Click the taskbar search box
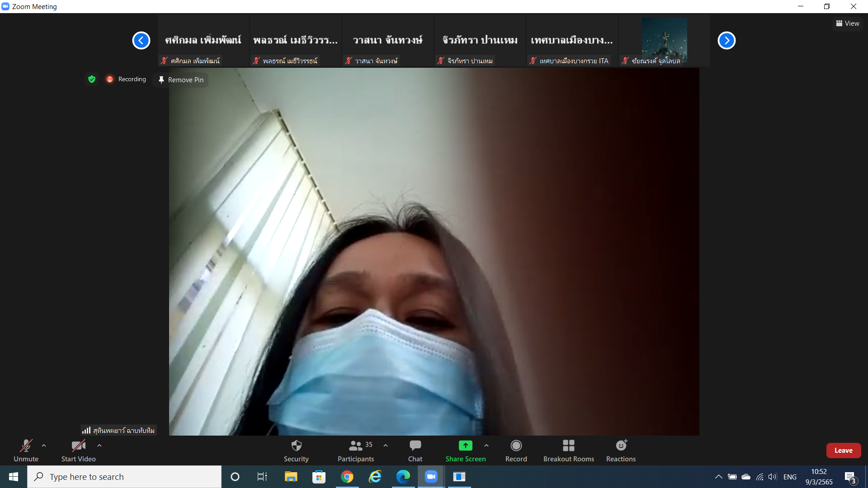The width and height of the screenshot is (868, 488). [124, 477]
